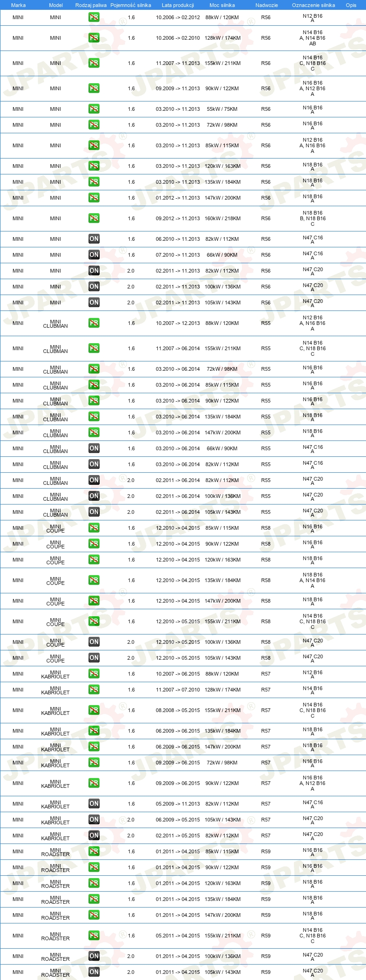Select '06.2009 -> 05.2015' Kabriolet diesel date cell

click(x=178, y=820)
